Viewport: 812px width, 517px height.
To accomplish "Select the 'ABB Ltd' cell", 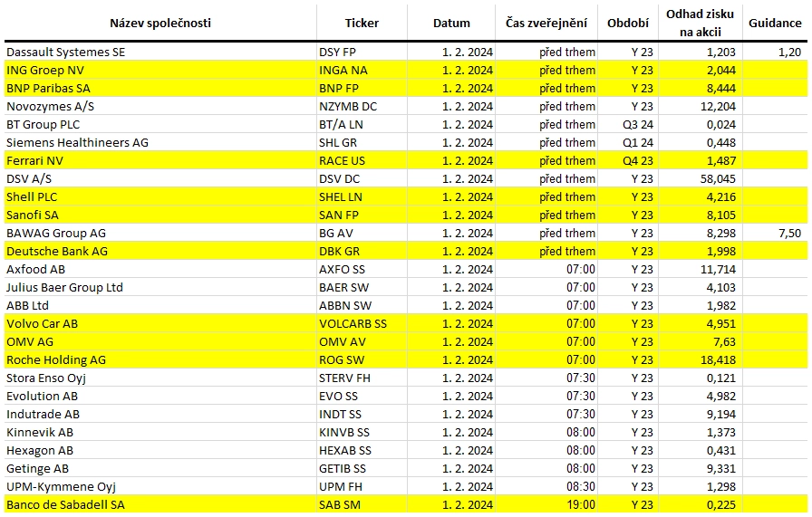I will point(160,305).
